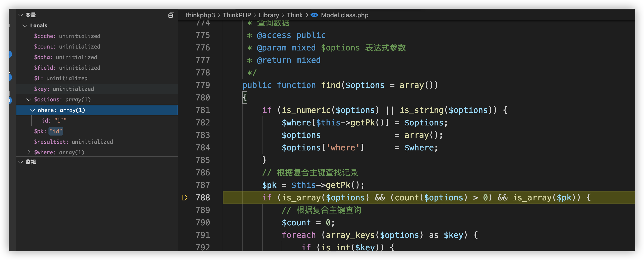This screenshot has height=260, width=644.
Task: Expand the $where array variable
Action: 29,152
